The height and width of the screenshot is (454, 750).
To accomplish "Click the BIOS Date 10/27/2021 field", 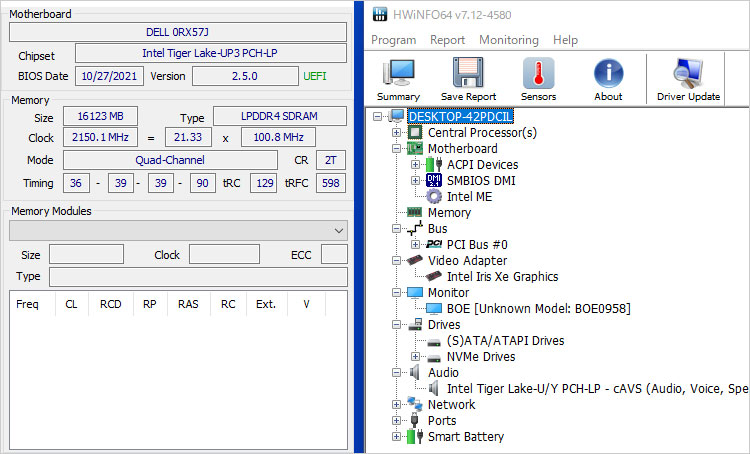I will [109, 76].
